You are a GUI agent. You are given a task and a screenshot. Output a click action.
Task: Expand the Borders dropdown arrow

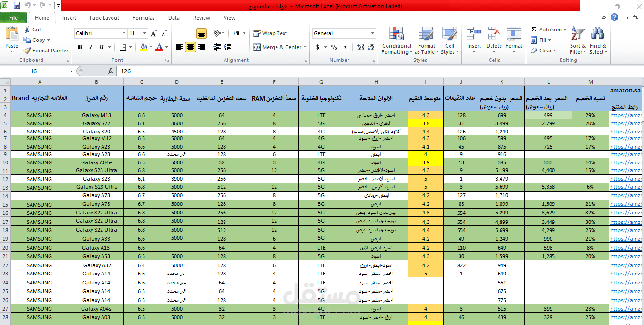pyautogui.click(x=131, y=47)
